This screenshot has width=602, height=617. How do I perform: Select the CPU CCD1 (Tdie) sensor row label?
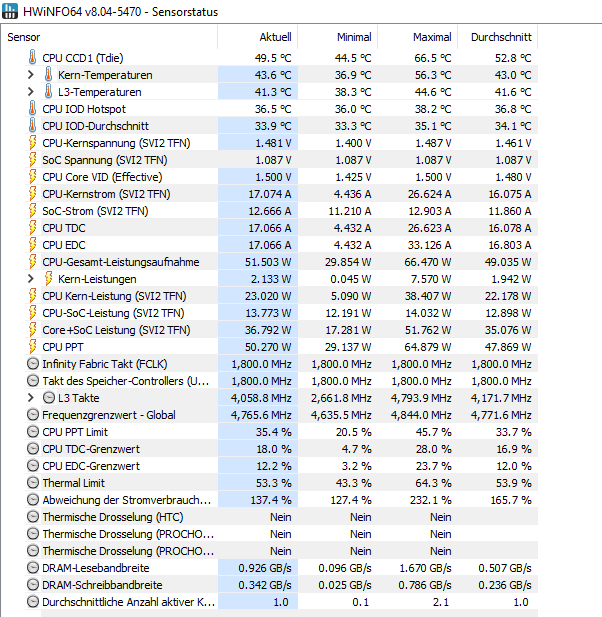(x=83, y=58)
